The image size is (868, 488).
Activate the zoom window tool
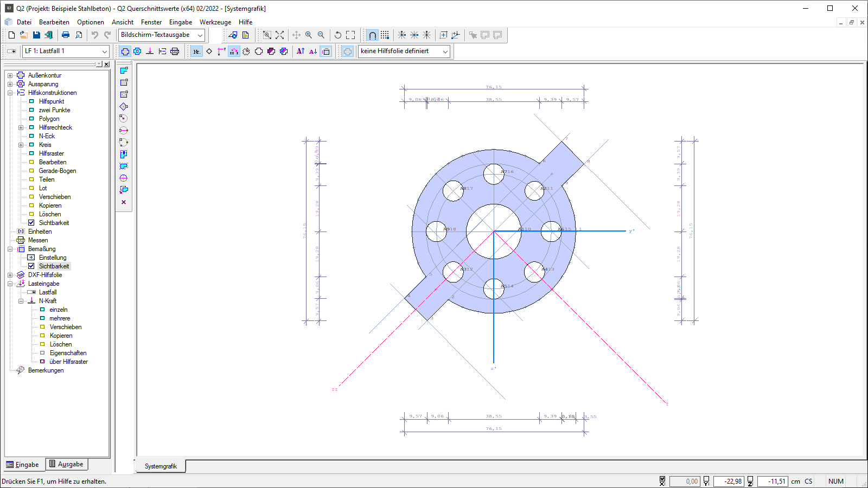point(267,35)
